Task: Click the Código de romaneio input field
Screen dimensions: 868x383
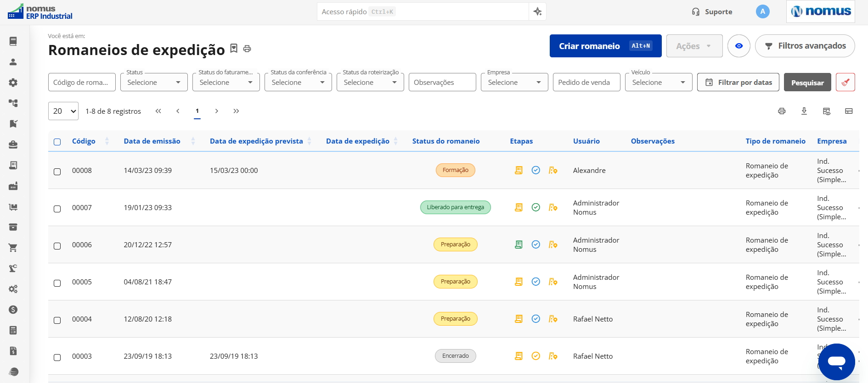Action: pyautogui.click(x=82, y=82)
